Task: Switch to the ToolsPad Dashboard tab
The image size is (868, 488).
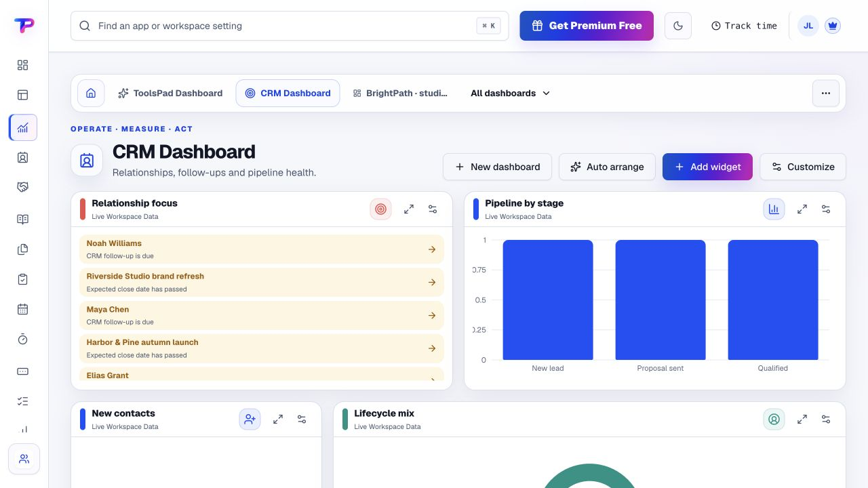Action: [170, 94]
